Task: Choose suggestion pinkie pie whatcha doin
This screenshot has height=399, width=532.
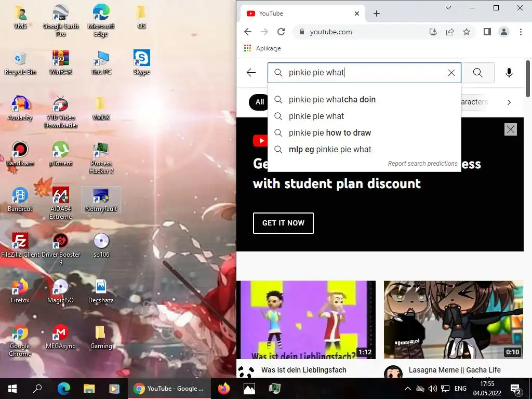Action: 364,99
